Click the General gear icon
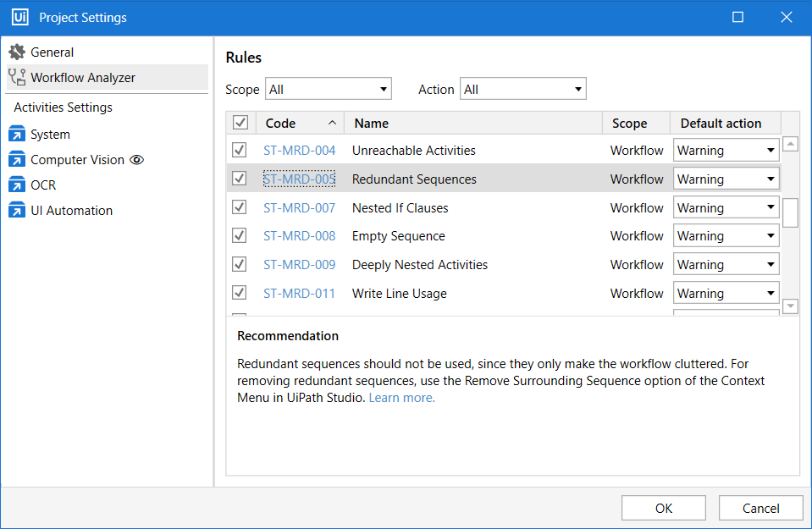This screenshot has height=529, width=812. pos(17,52)
